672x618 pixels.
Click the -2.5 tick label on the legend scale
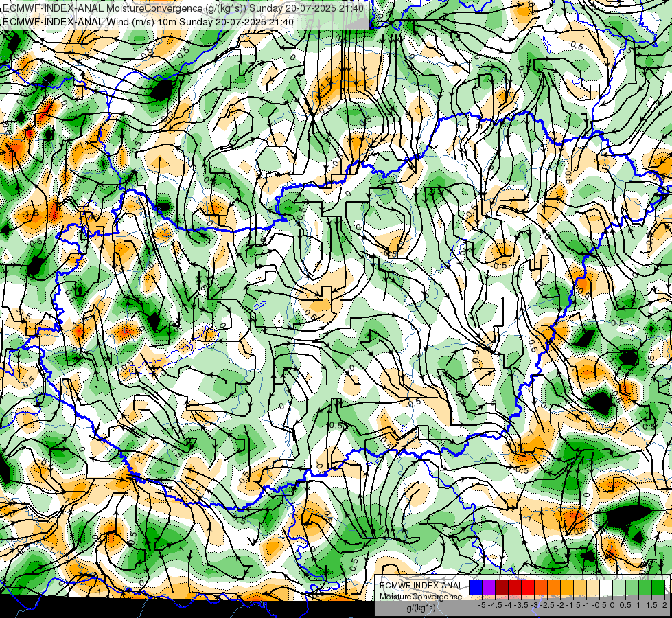pyautogui.click(x=547, y=605)
